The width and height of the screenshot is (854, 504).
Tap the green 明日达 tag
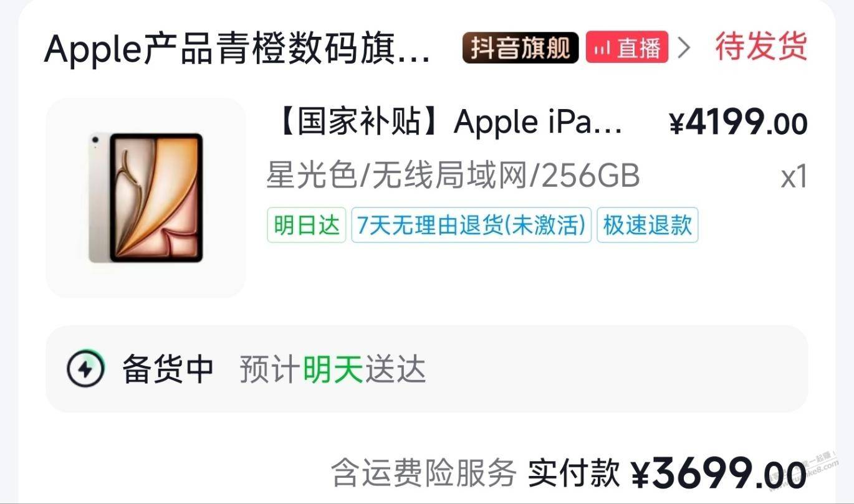[307, 225]
